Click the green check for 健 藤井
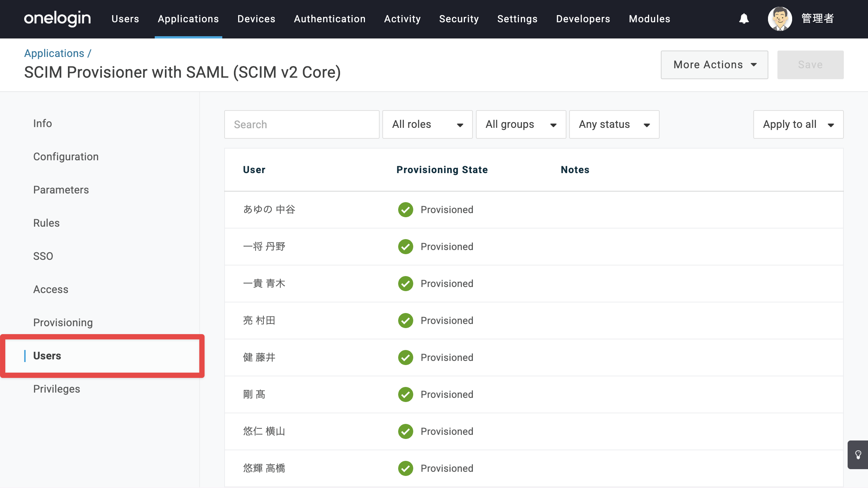The image size is (868, 488). point(406,358)
